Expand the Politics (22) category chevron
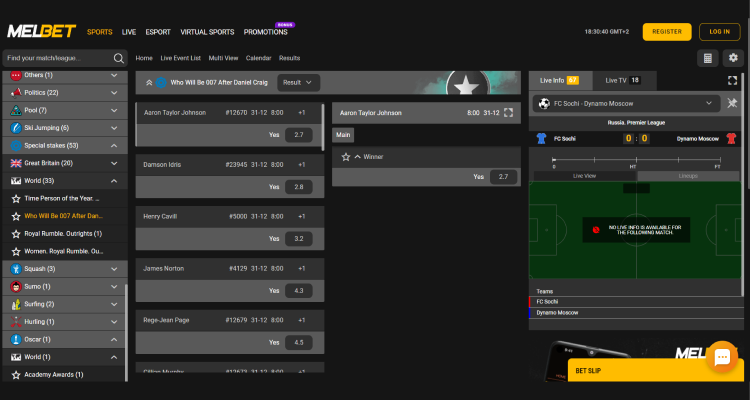 pyautogui.click(x=114, y=93)
